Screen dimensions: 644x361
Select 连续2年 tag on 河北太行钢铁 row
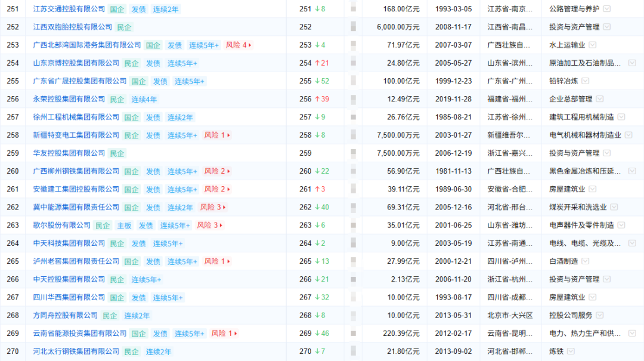158,351
